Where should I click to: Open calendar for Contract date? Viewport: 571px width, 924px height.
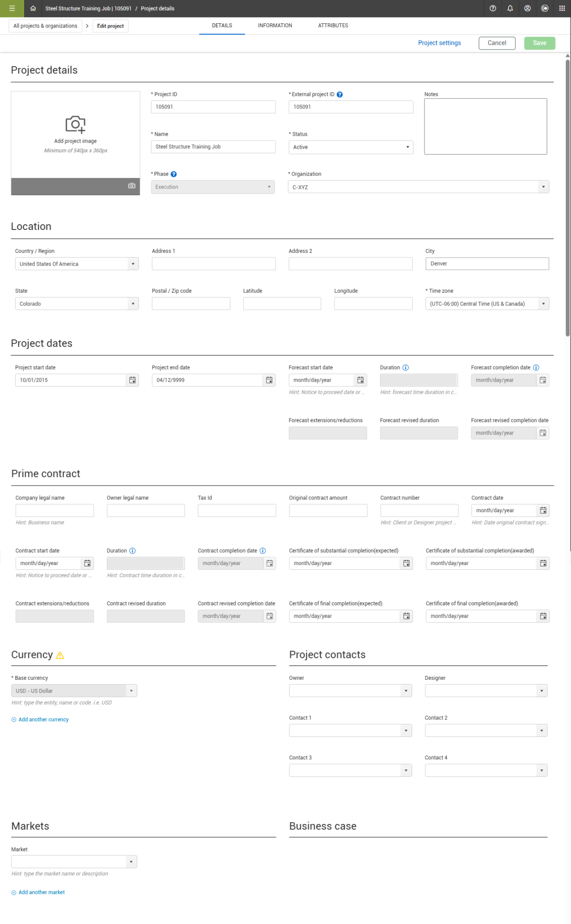click(543, 511)
